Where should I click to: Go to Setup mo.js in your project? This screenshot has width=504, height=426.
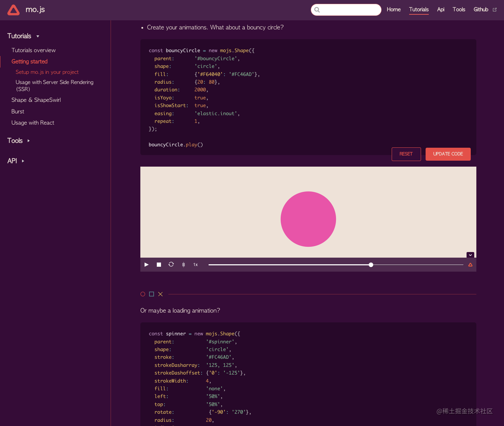[47, 72]
